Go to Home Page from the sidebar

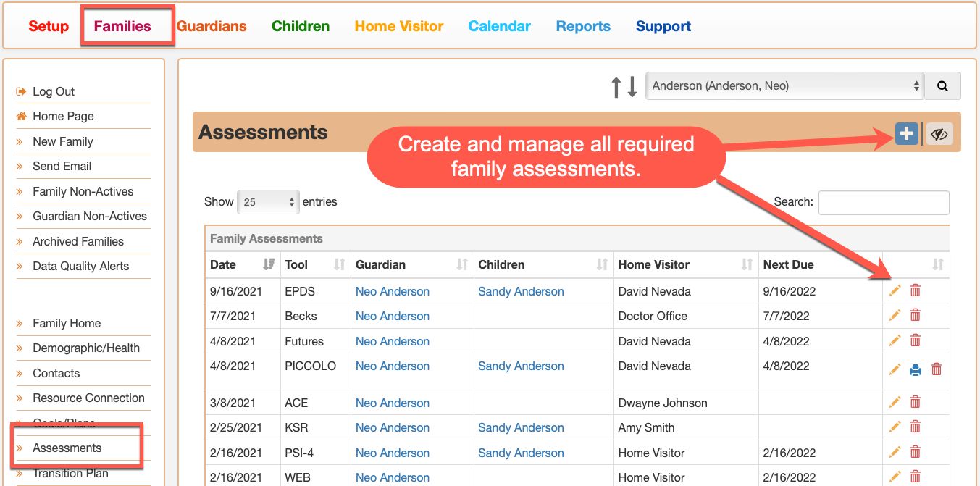(63, 116)
